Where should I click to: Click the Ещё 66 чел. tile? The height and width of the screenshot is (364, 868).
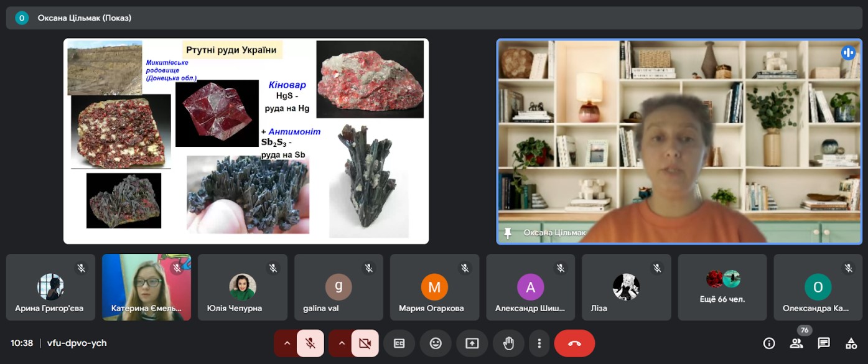tap(722, 287)
